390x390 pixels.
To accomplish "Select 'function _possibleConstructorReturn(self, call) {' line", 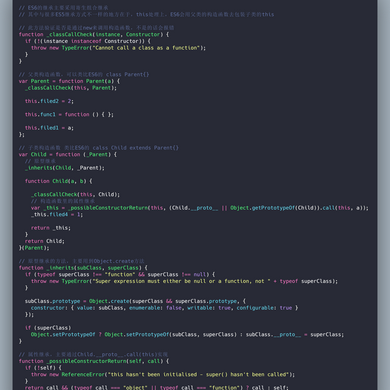I will pyautogui.click(x=94, y=361).
